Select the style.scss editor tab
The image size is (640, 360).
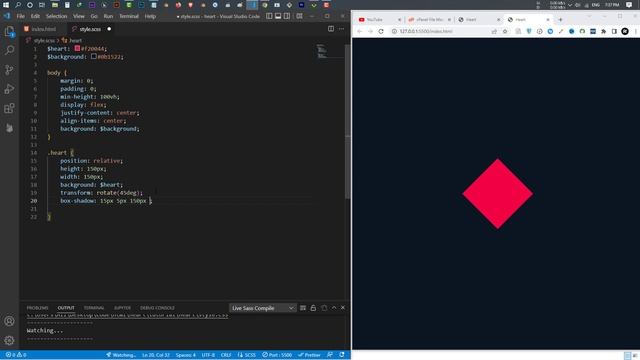[90, 29]
